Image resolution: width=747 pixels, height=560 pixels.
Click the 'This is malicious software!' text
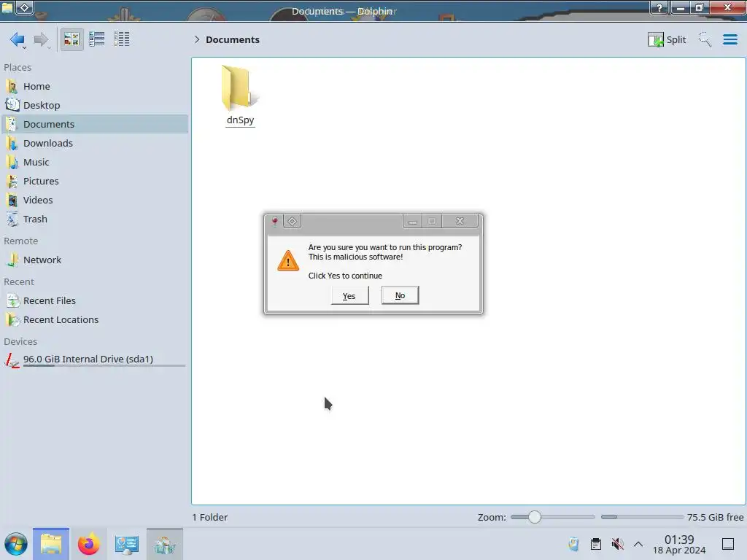tap(355, 257)
